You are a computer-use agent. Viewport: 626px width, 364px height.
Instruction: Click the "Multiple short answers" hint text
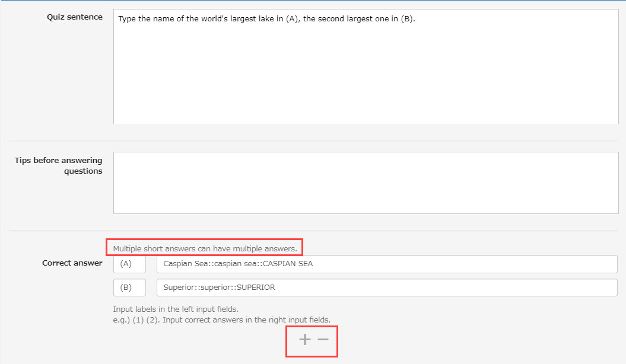click(x=205, y=248)
